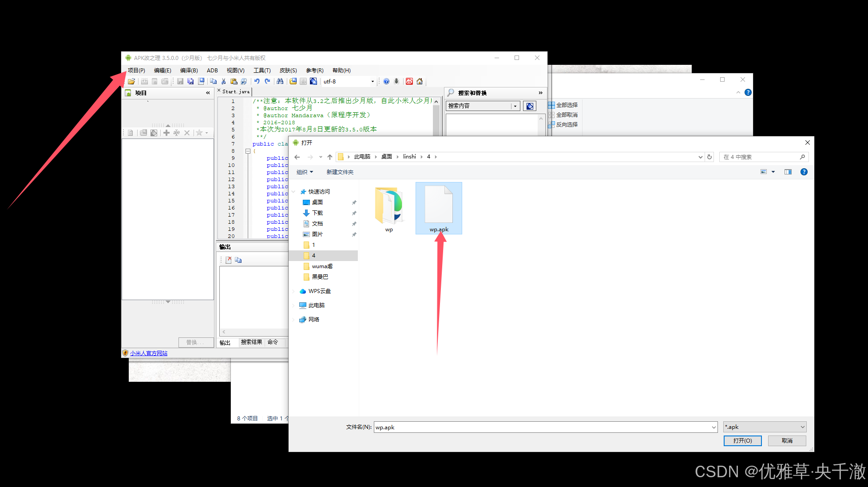Click the binoculars find icon
The height and width of the screenshot is (487, 868).
(x=280, y=82)
